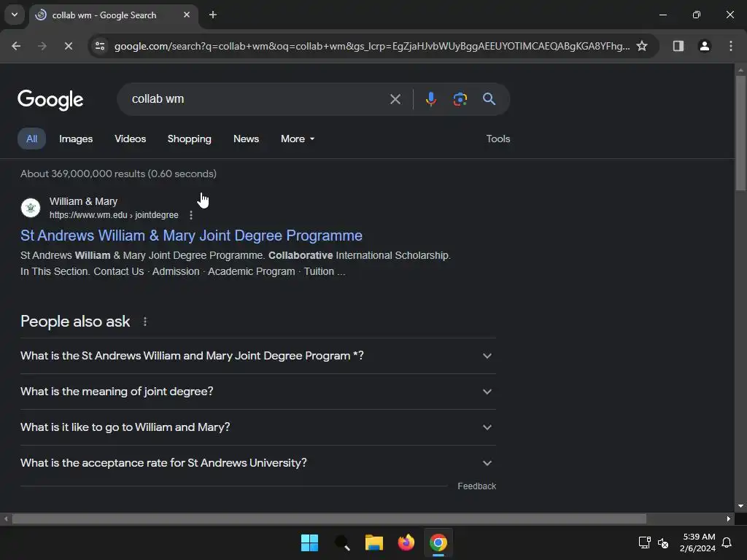
Task: Open the More search categories dropdown
Action: [298, 139]
